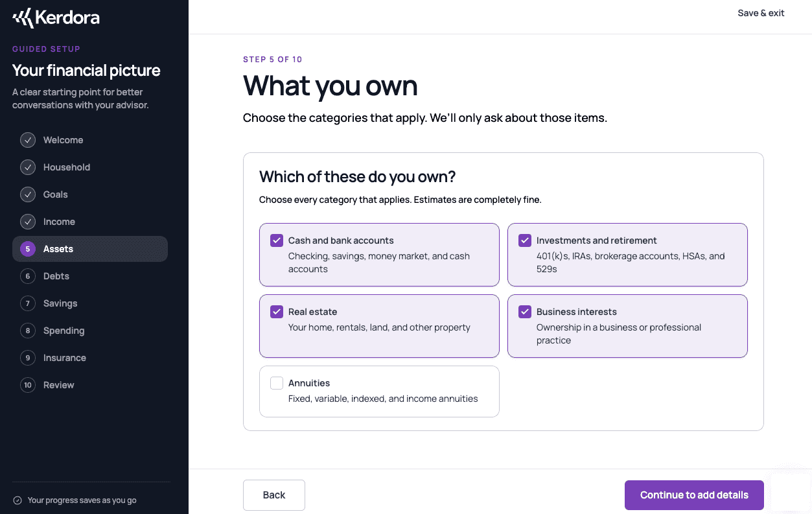Click 'Your progress saves as you go' text
The width and height of the screenshot is (812, 514).
82,500
